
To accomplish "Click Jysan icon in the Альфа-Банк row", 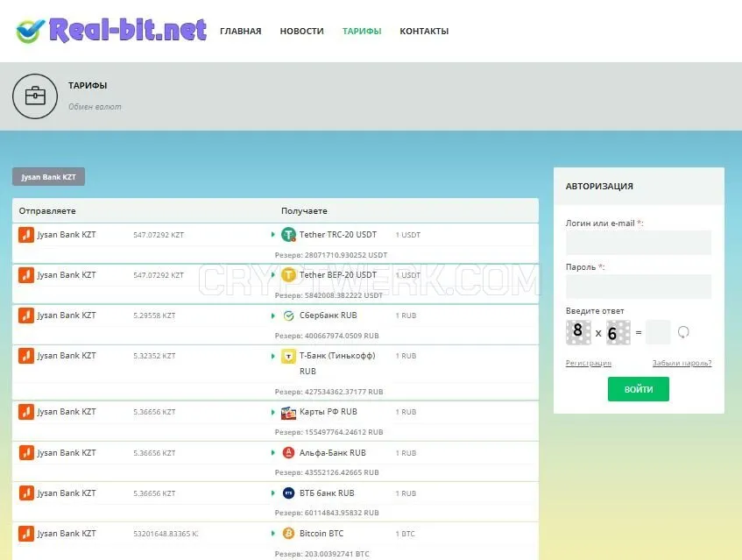I will pyautogui.click(x=26, y=452).
